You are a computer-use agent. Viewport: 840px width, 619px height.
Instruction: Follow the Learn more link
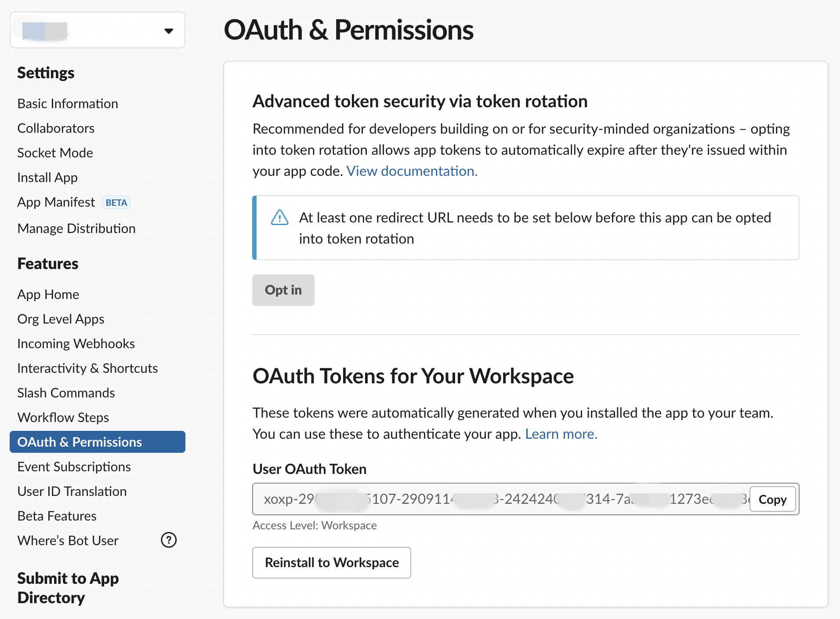561,434
